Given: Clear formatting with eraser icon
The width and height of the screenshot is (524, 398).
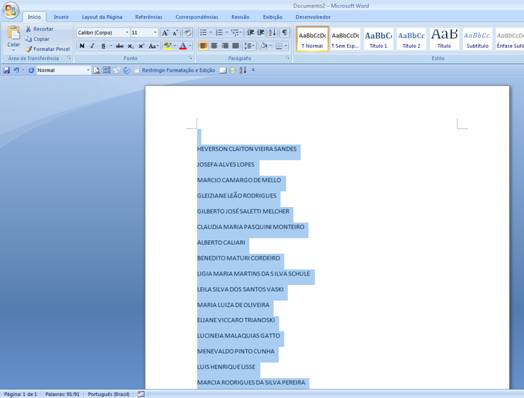Looking at the screenshot, I should [188, 33].
